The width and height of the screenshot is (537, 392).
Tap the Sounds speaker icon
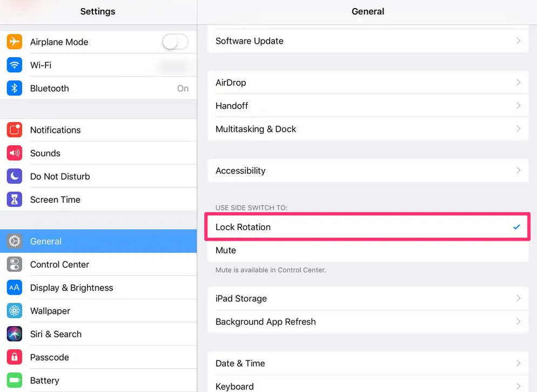point(15,153)
